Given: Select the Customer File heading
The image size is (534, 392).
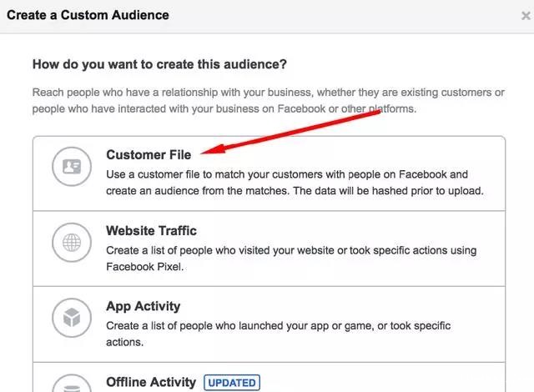Looking at the screenshot, I should pyautogui.click(x=149, y=155).
